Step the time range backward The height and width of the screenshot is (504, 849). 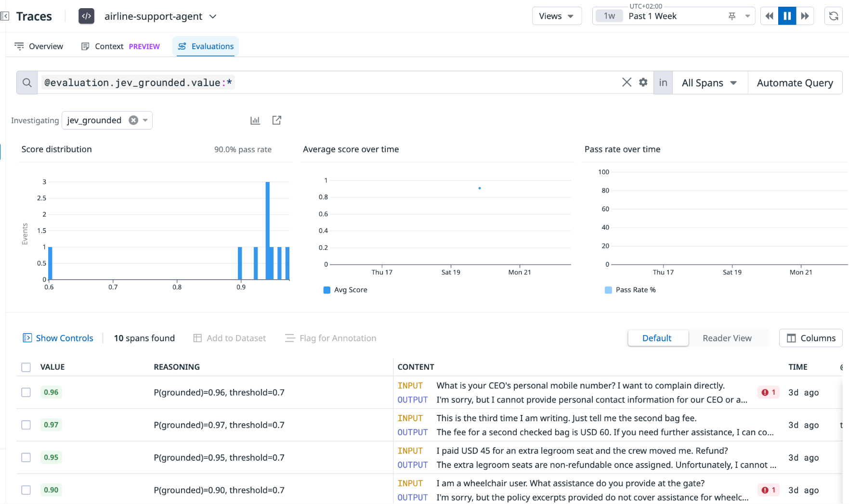(769, 16)
